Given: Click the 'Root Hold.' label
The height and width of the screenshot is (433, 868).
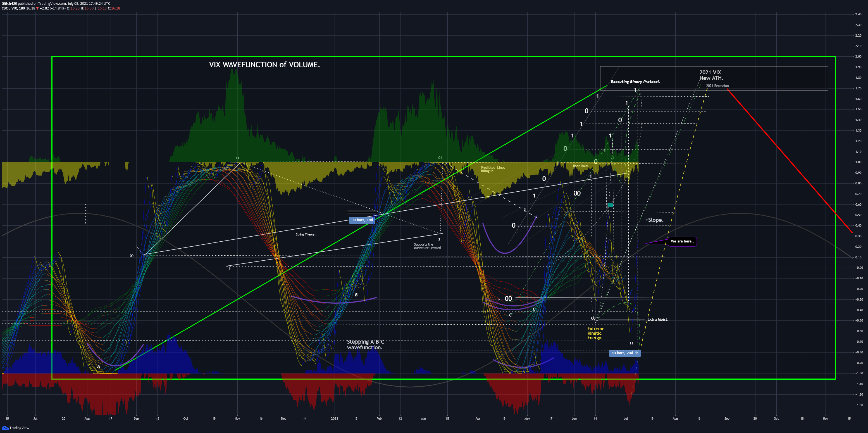Looking at the screenshot, I should pos(581,166).
